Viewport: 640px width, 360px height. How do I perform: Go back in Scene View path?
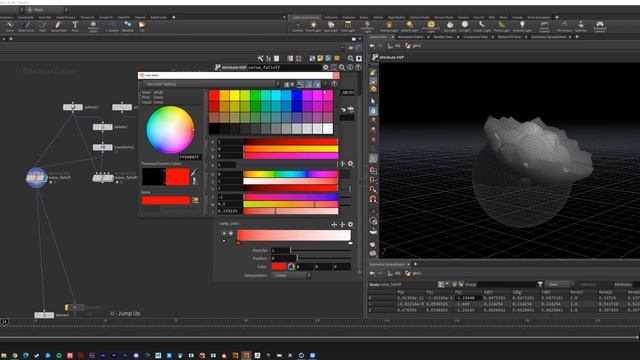[372, 46]
